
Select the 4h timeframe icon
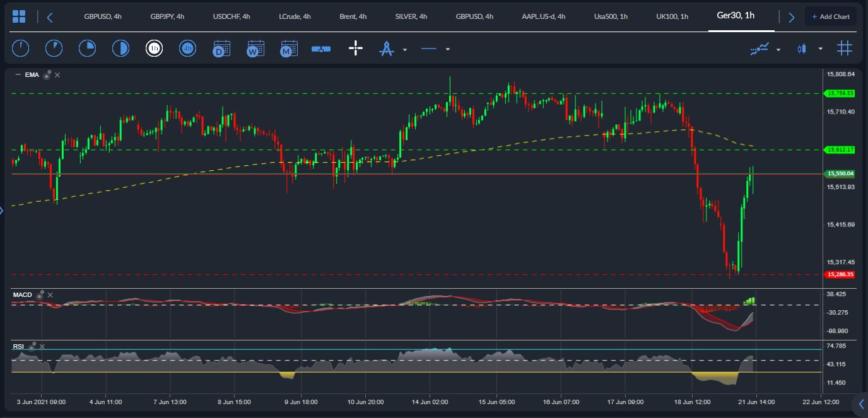187,49
